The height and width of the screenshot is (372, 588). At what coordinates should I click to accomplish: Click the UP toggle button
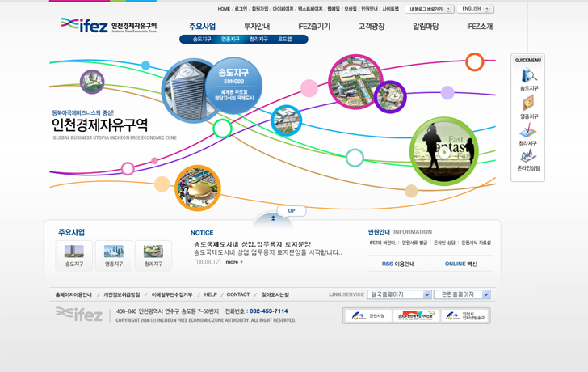[x=292, y=211]
